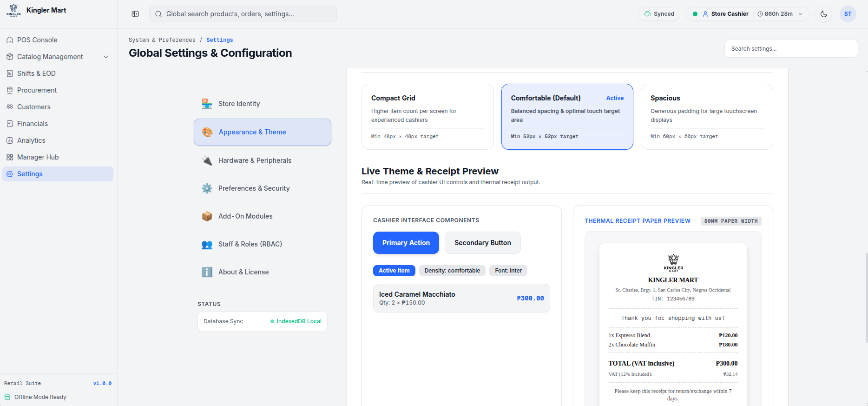Click the Primary Action button
868x406 pixels.
tap(406, 243)
